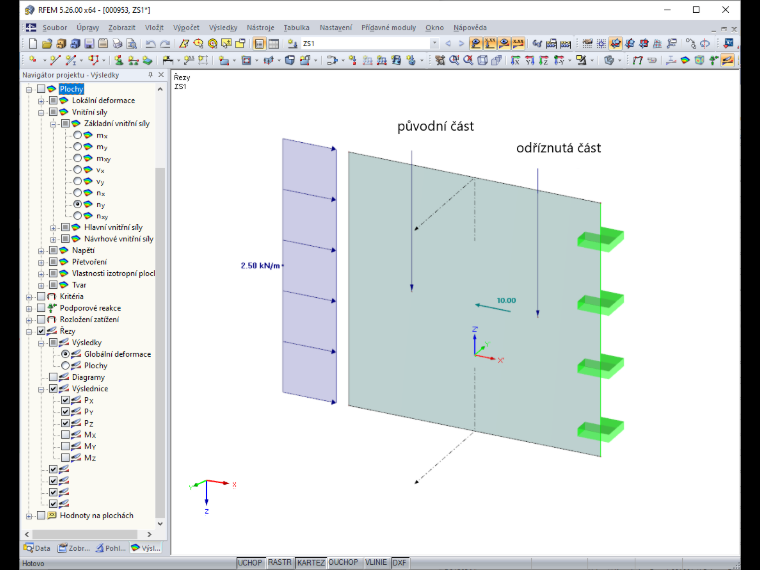This screenshot has height=570, width=760.
Task: Open the Výpočet menu
Action: click(x=186, y=28)
